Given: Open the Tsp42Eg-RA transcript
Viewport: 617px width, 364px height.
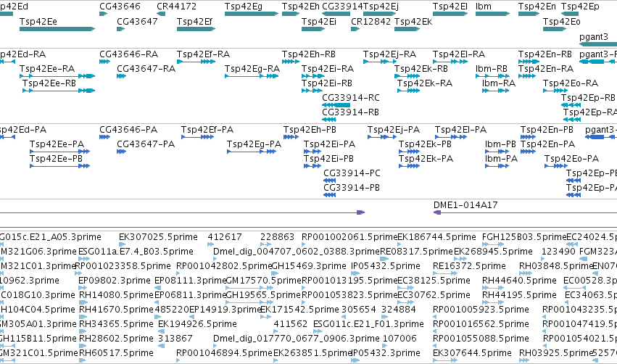Looking at the screenshot, I should pyautogui.click(x=252, y=76).
